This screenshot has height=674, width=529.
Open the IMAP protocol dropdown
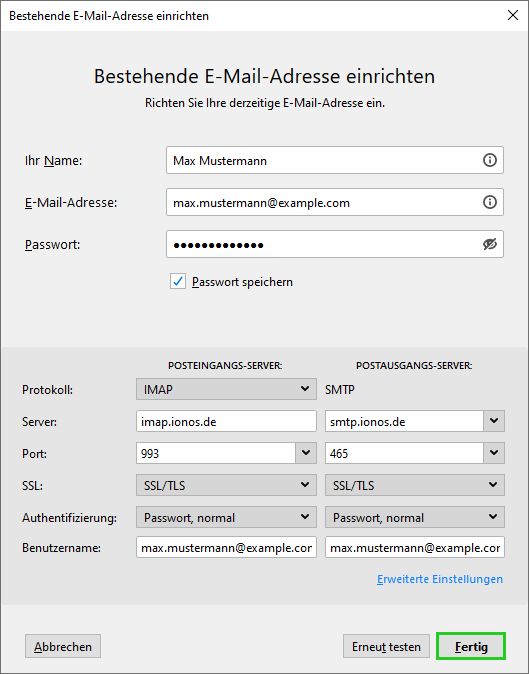226,389
